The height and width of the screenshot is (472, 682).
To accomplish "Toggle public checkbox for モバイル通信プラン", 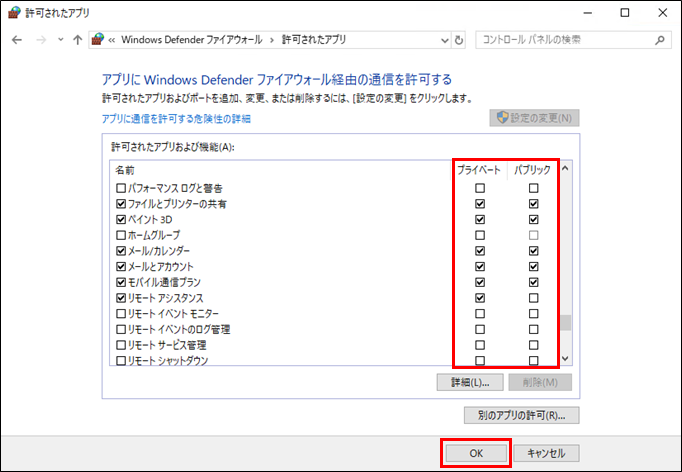I will pyautogui.click(x=533, y=282).
